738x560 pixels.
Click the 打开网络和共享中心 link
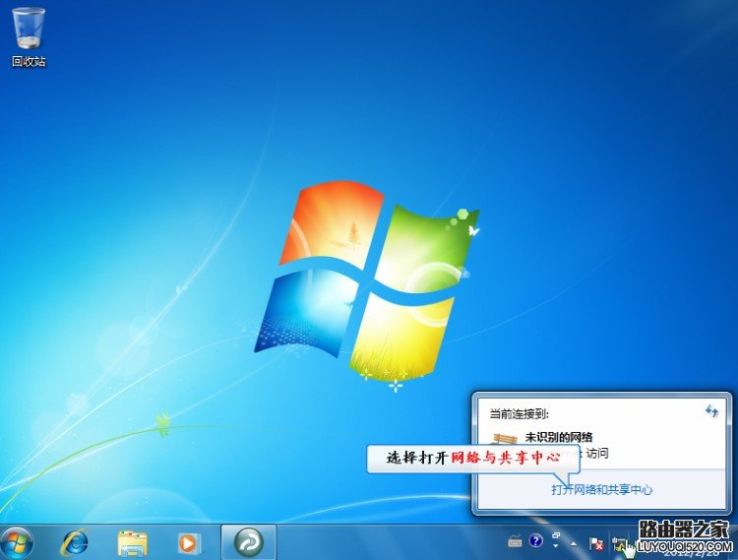click(x=602, y=490)
